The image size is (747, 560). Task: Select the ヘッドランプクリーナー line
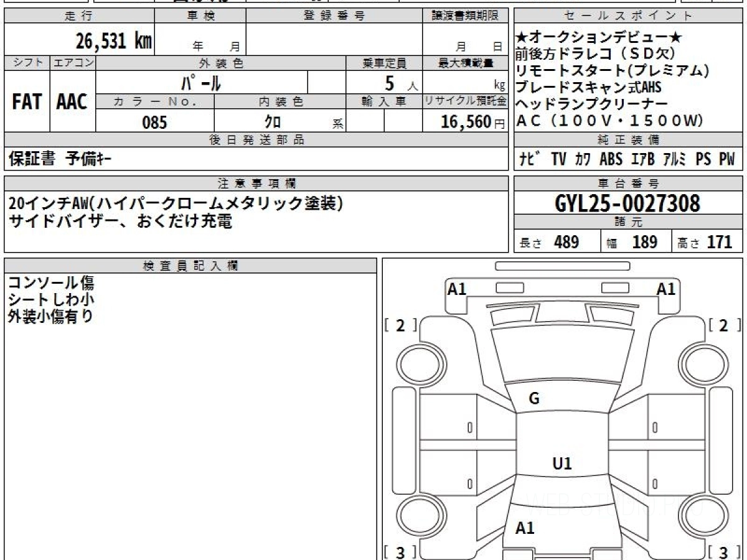591,103
